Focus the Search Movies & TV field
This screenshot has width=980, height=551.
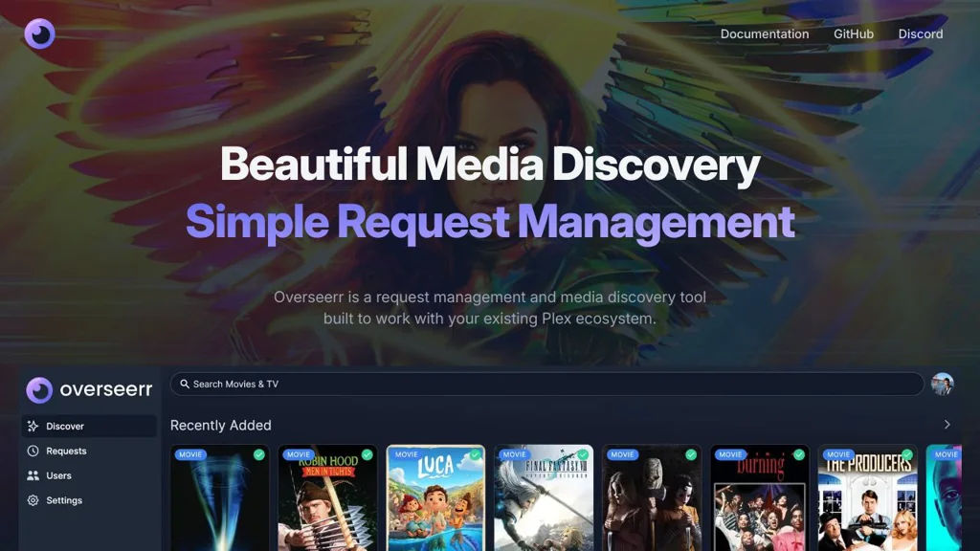point(546,385)
